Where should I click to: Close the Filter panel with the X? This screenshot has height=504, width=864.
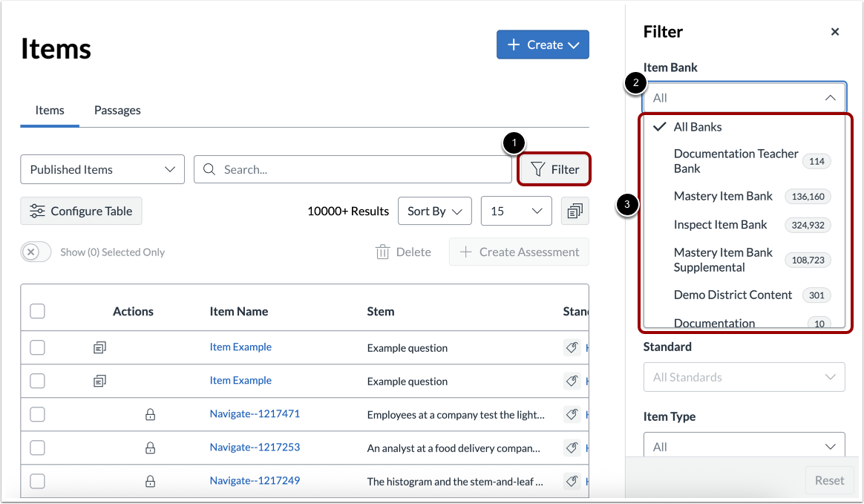pyautogui.click(x=835, y=32)
